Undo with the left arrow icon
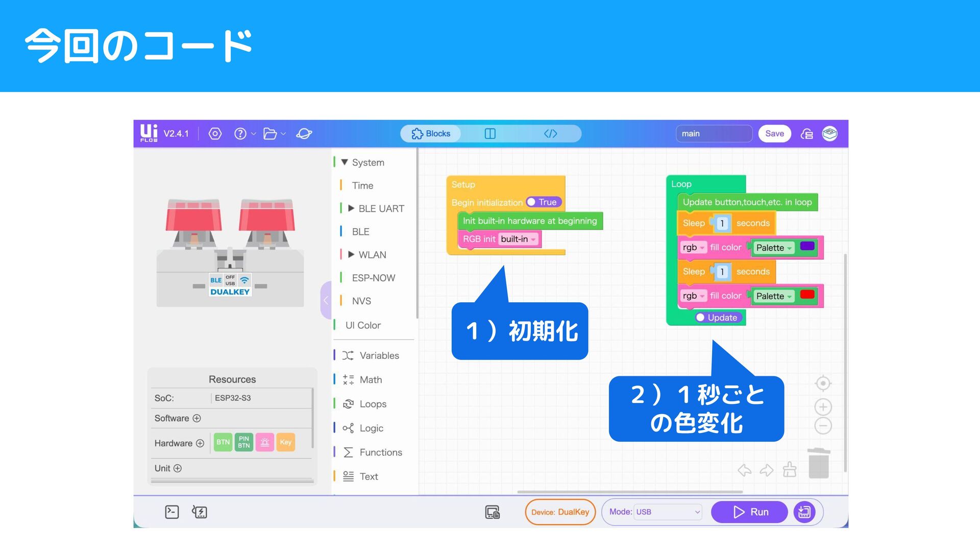The height and width of the screenshot is (552, 980). pyautogui.click(x=745, y=470)
